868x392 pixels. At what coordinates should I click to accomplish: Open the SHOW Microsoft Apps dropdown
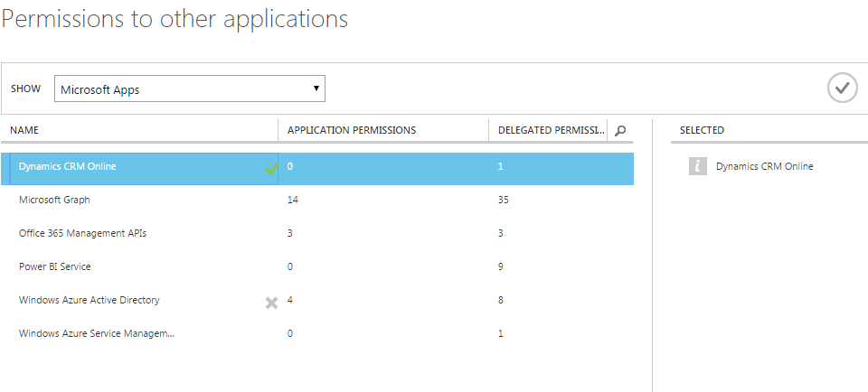[189, 89]
